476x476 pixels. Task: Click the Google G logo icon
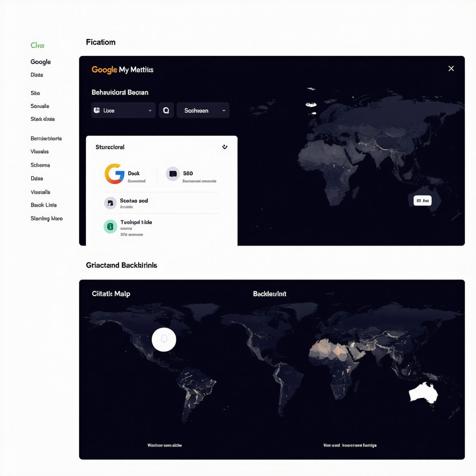pyautogui.click(x=114, y=174)
